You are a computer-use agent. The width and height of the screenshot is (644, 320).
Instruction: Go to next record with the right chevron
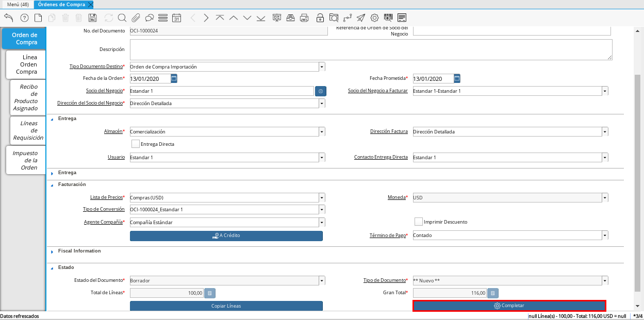[x=206, y=18]
